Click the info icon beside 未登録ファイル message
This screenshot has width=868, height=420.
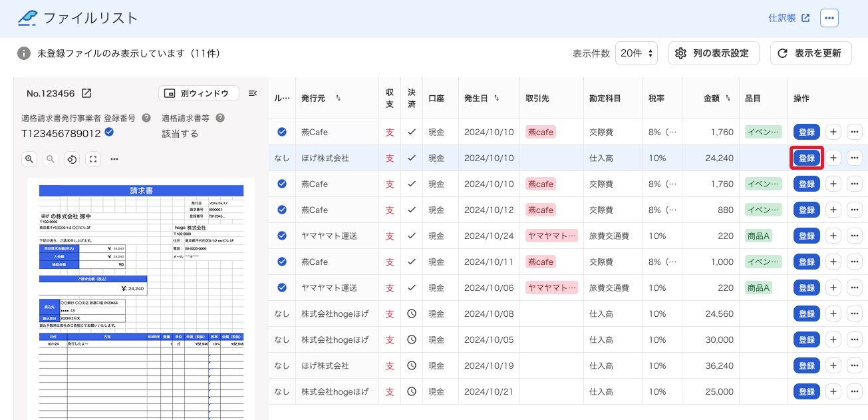(24, 53)
